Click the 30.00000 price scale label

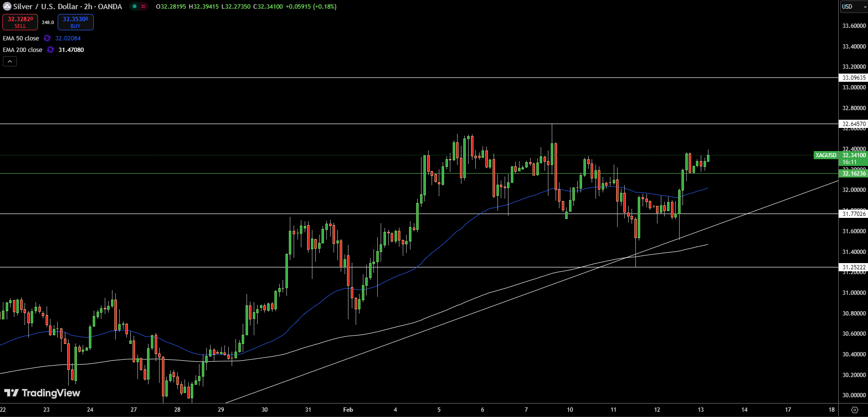tap(854, 395)
